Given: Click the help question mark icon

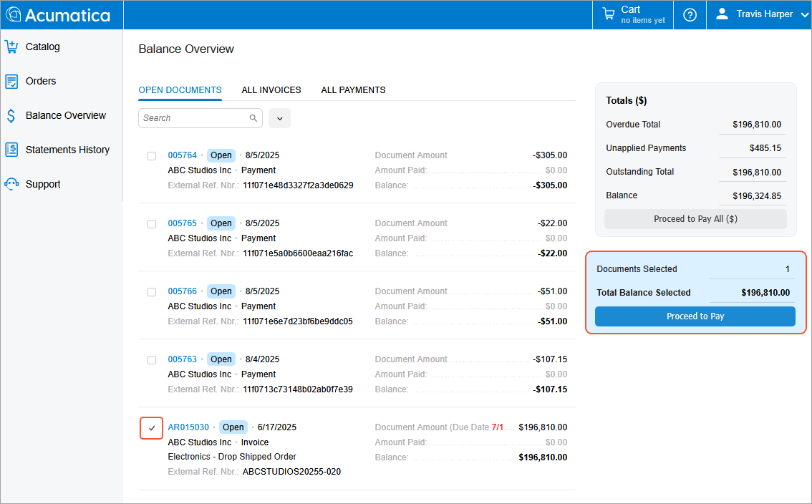Looking at the screenshot, I should point(690,15).
